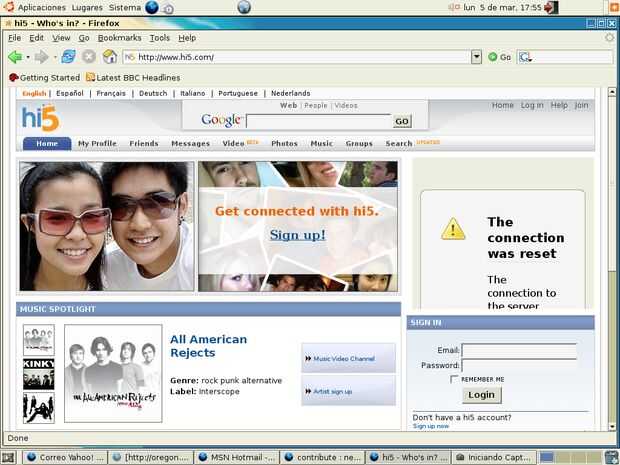Click the Email input field
This screenshot has height=465, width=620.
(519, 350)
